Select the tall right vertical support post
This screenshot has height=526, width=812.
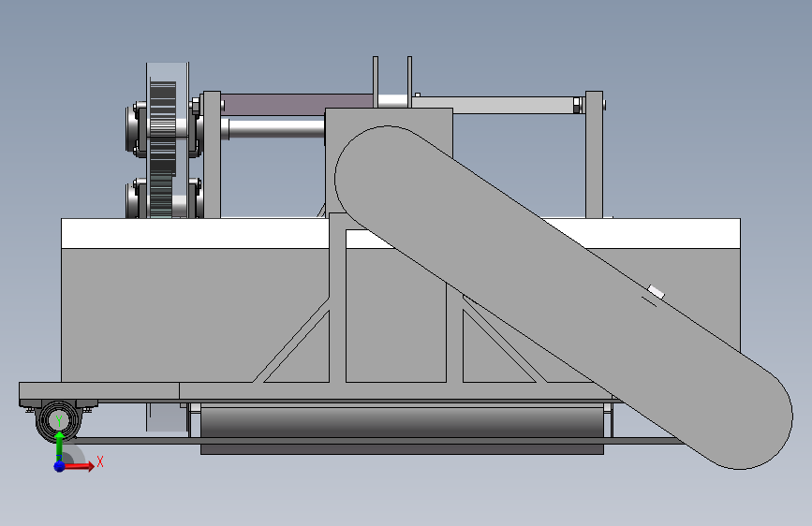(594, 154)
